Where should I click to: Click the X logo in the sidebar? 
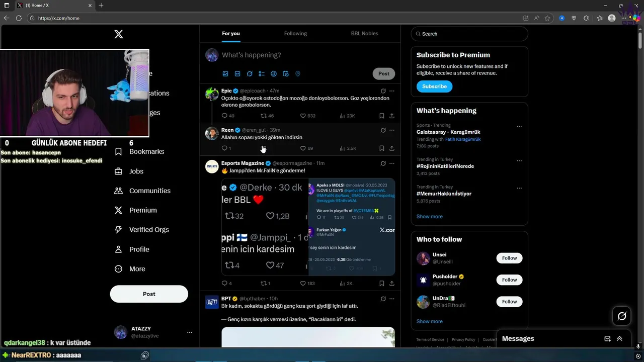point(119,34)
